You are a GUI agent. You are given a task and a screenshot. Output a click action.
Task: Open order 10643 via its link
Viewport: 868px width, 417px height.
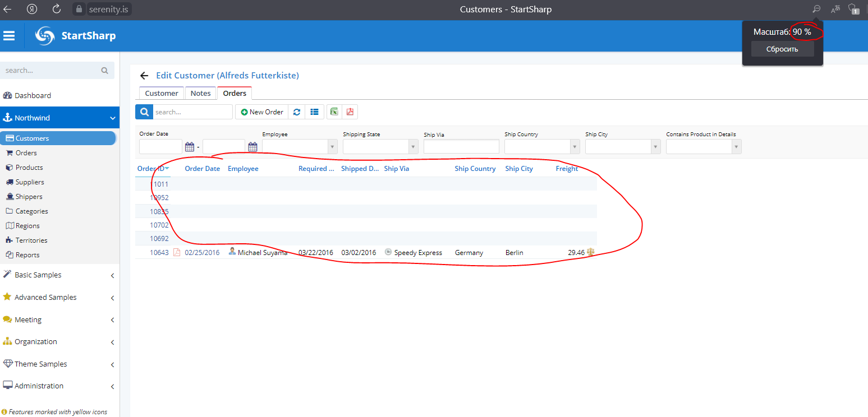(x=159, y=252)
